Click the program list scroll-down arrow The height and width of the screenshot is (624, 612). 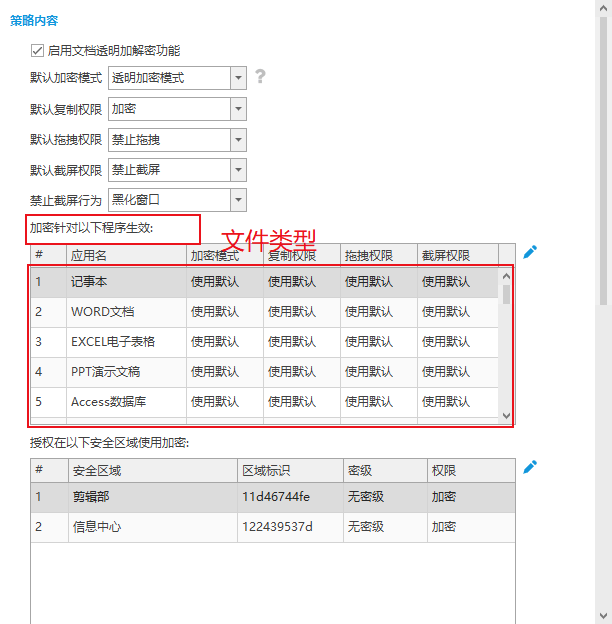pyautogui.click(x=506, y=415)
